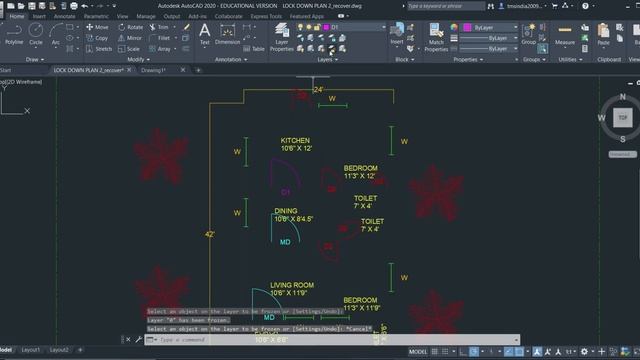Expand the Block panel
This screenshot has width=640, height=360.
pos(404,60)
